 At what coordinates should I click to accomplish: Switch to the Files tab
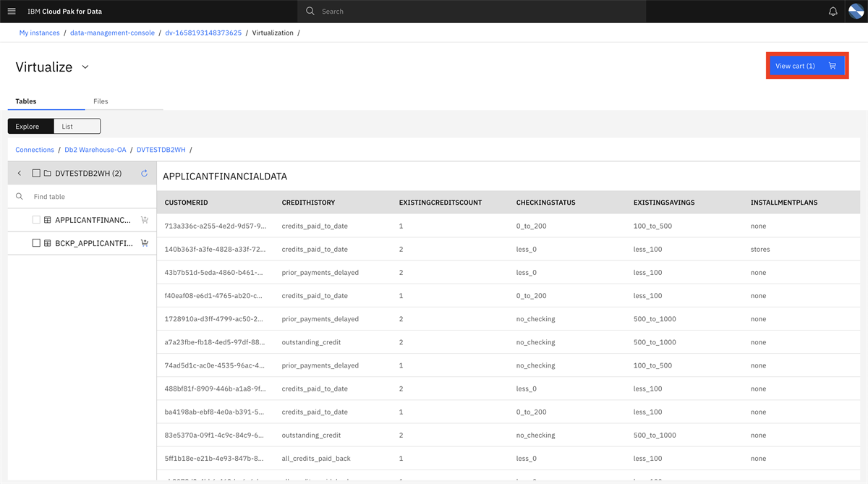click(x=101, y=101)
